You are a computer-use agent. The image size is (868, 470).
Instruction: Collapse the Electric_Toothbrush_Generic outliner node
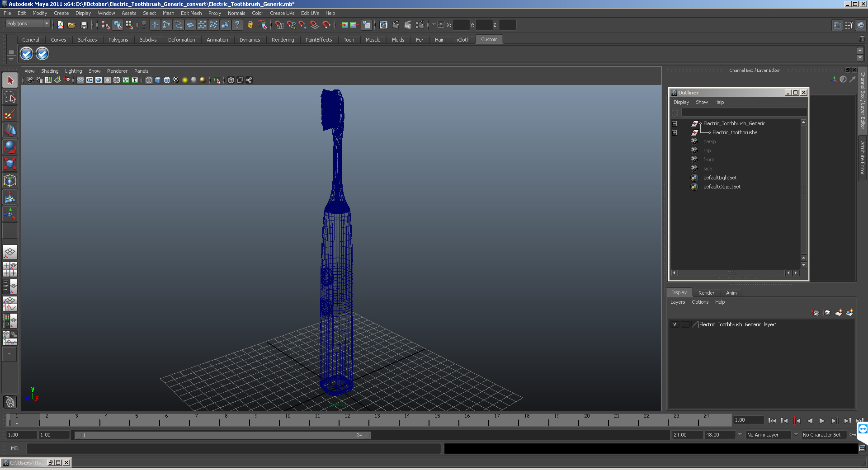click(674, 123)
